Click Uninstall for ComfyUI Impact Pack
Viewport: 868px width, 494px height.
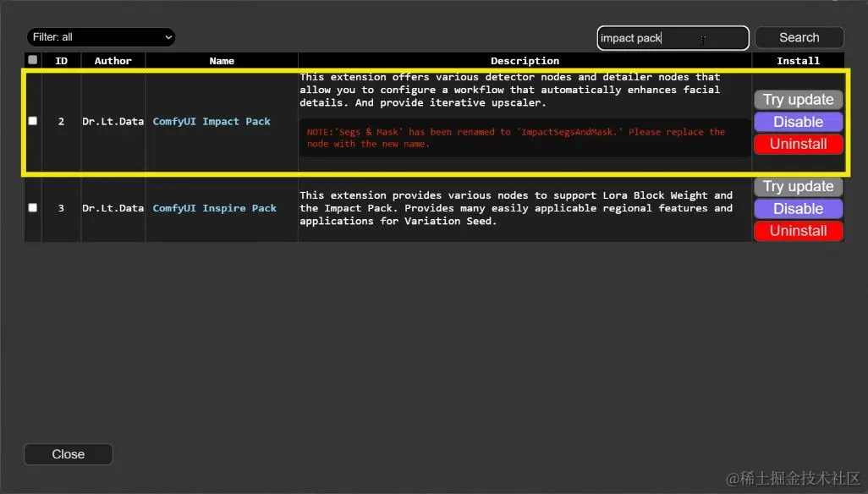[x=799, y=144]
